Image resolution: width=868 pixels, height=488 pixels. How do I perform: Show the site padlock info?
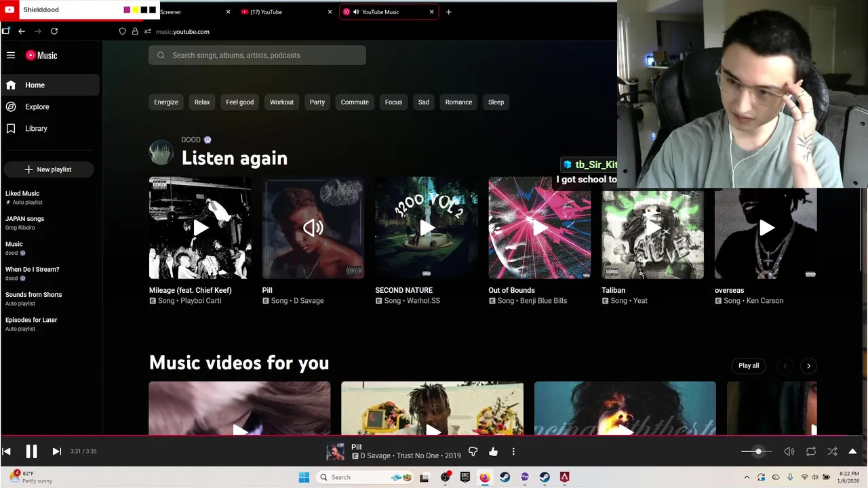pos(135,31)
